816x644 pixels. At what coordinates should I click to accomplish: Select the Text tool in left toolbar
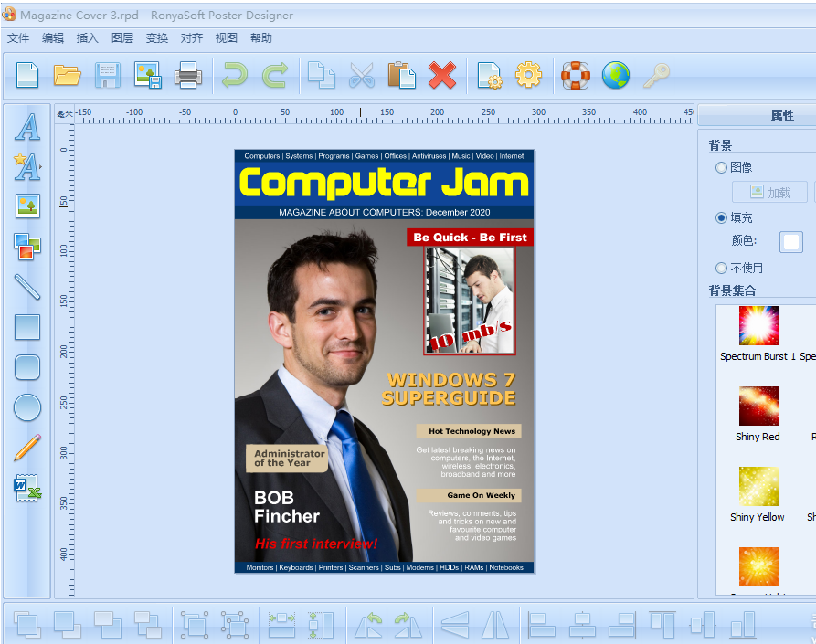pos(27,127)
